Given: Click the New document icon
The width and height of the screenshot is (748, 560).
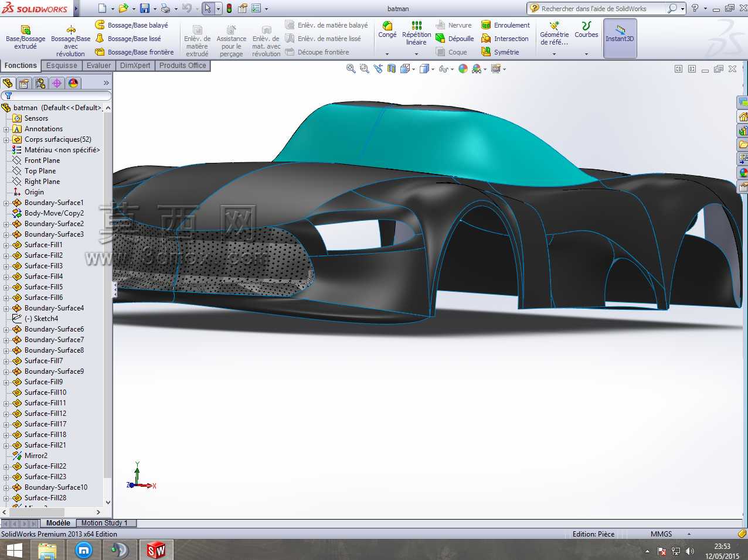Looking at the screenshot, I should tap(103, 8).
